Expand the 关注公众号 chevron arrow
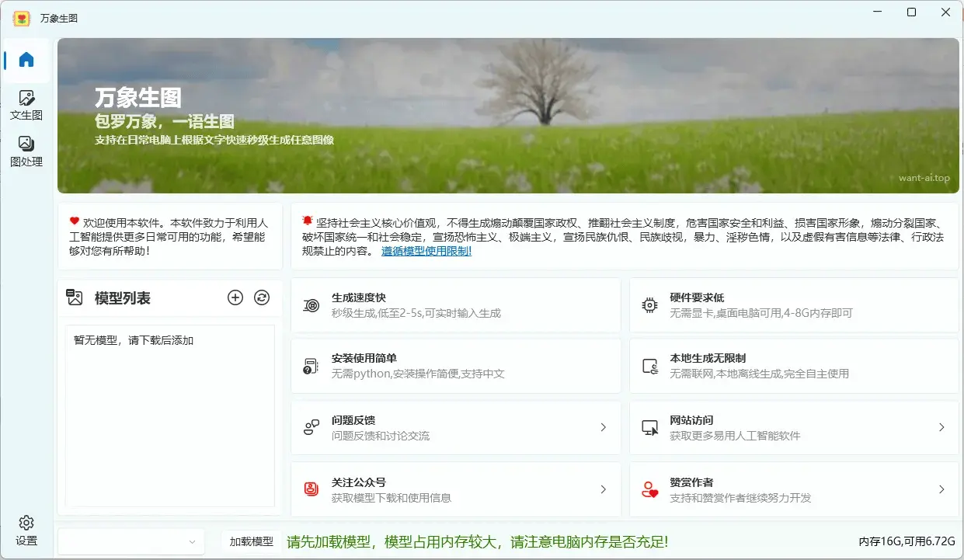This screenshot has width=964, height=560. click(x=604, y=489)
